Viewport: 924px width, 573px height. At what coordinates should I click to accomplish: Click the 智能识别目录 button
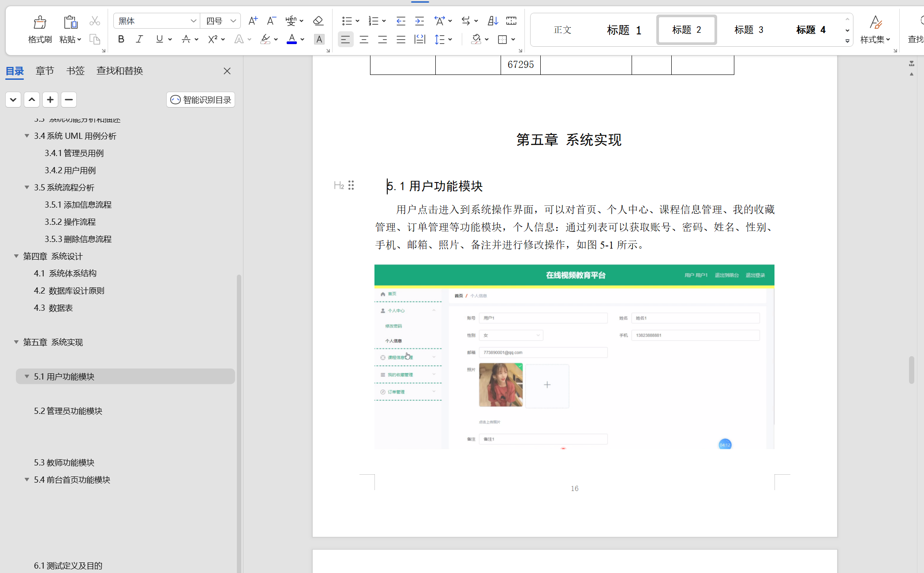[x=201, y=100]
